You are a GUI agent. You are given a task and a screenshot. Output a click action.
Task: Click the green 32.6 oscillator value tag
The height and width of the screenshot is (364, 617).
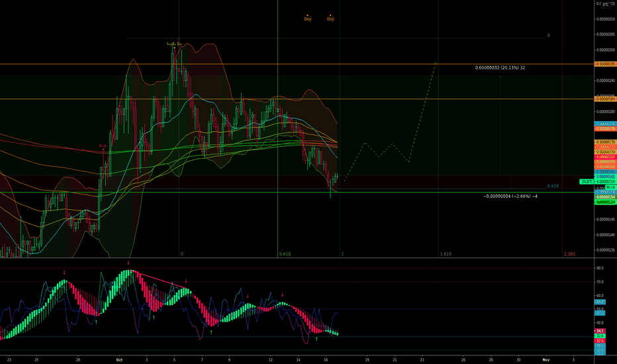[x=600, y=336]
